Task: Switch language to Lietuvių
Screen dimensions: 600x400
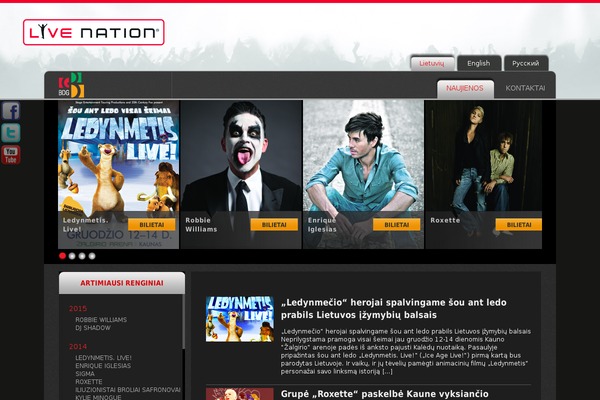Action: tap(432, 63)
